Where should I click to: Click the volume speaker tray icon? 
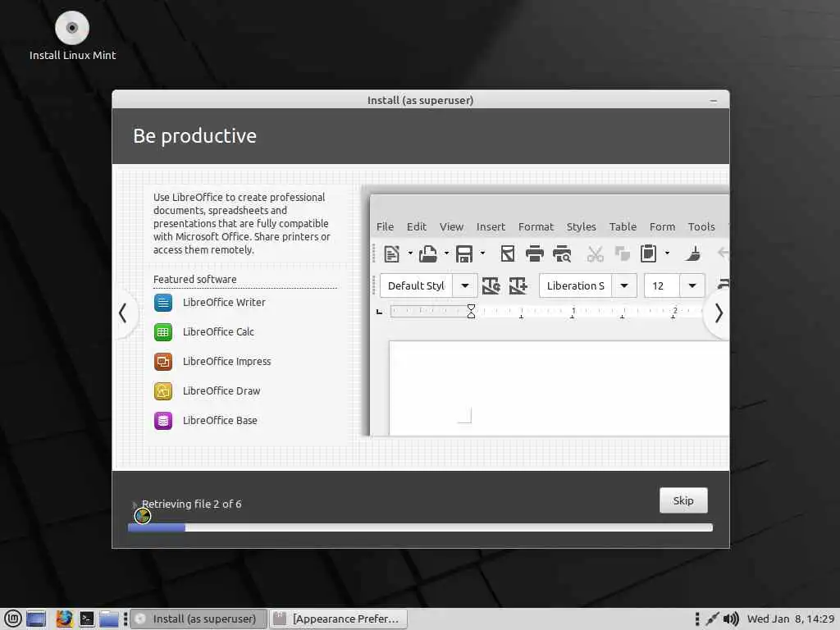tap(731, 619)
